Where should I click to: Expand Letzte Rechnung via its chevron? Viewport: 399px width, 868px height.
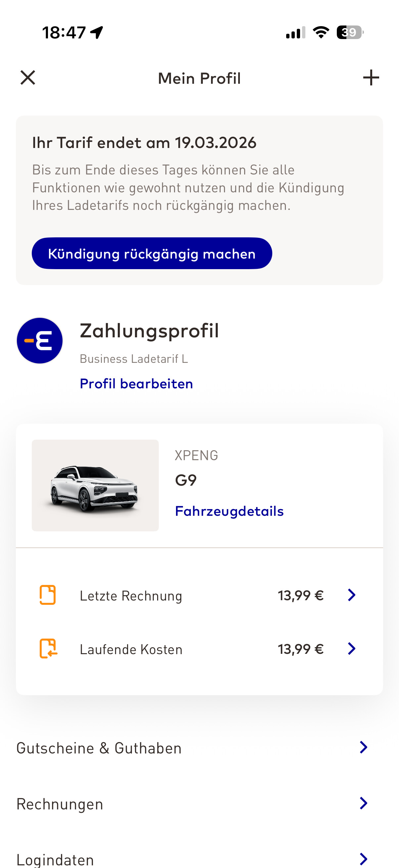pyautogui.click(x=352, y=595)
